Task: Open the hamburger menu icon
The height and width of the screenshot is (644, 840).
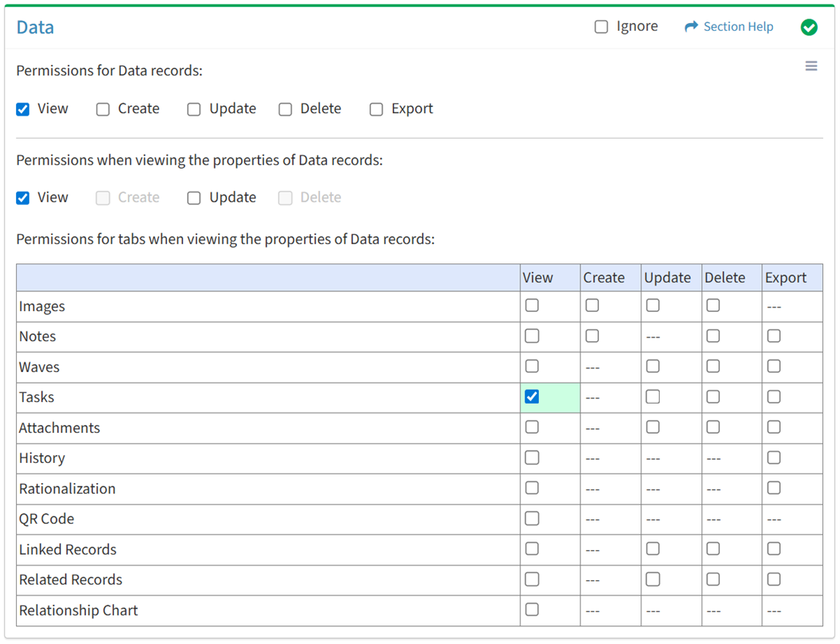Action: (x=811, y=66)
